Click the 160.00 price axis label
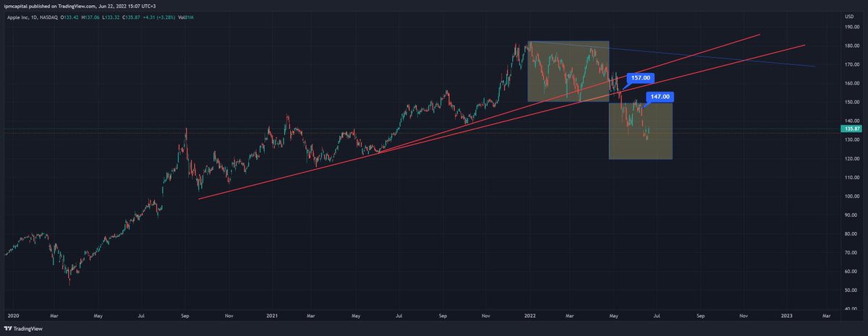Viewport: 868px width, 336px height. 851,84
